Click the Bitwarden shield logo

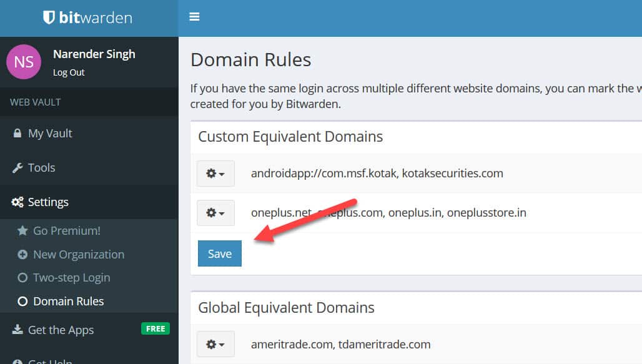point(49,17)
